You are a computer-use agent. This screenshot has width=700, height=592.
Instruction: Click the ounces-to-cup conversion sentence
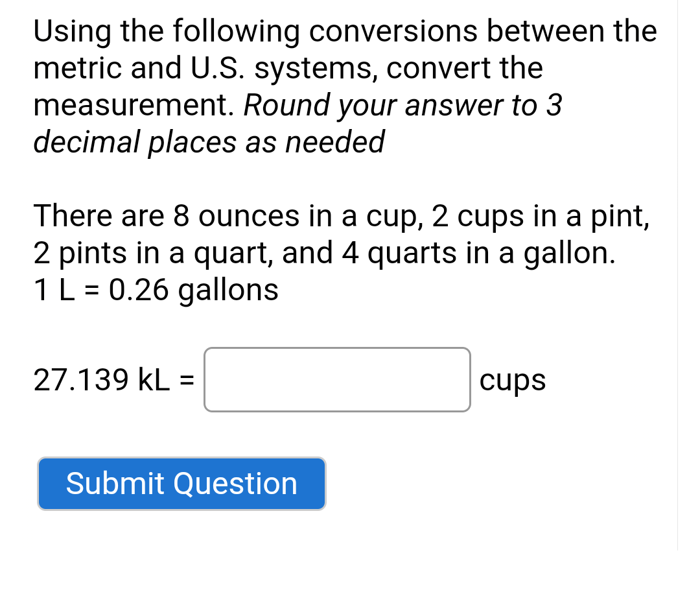click(340, 216)
